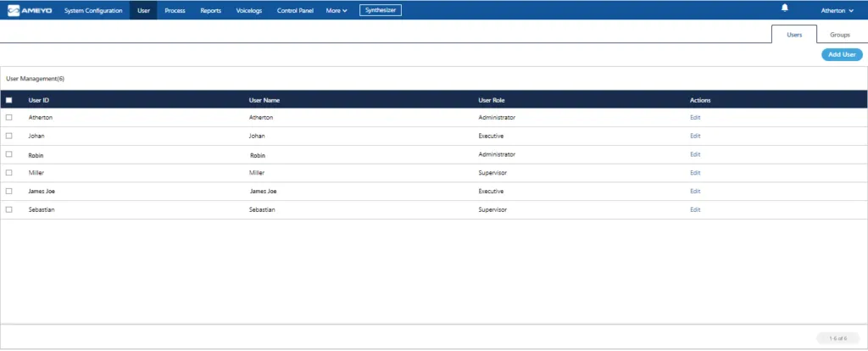The width and height of the screenshot is (868, 351).
Task: Edit the Miller user
Action: click(x=695, y=173)
